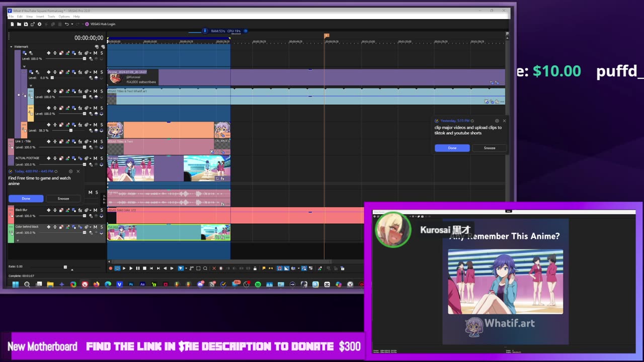Click Done on the 'clip major videos' reminder

tap(452, 148)
